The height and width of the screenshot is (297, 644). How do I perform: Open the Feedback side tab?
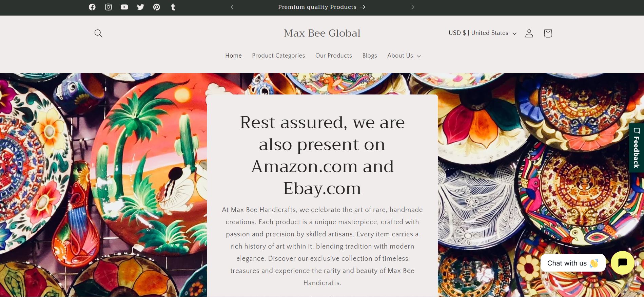(x=637, y=148)
